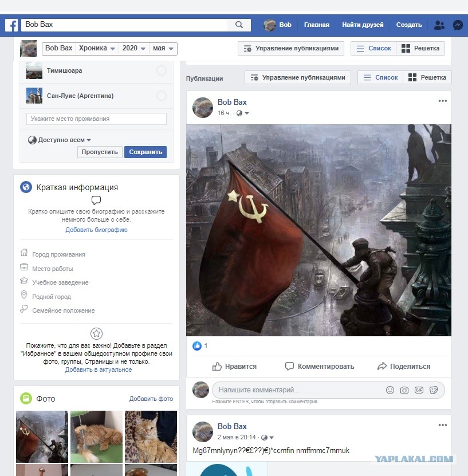
Task: Click Добавить в актуальное link
Action: point(99,370)
